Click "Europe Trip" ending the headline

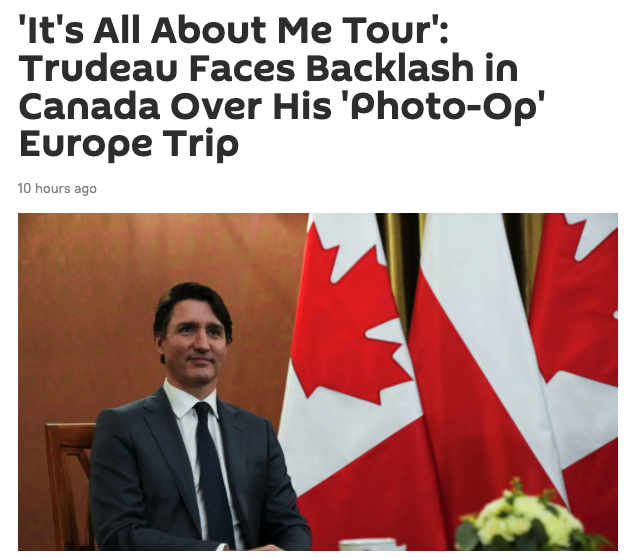pyautogui.click(x=129, y=146)
